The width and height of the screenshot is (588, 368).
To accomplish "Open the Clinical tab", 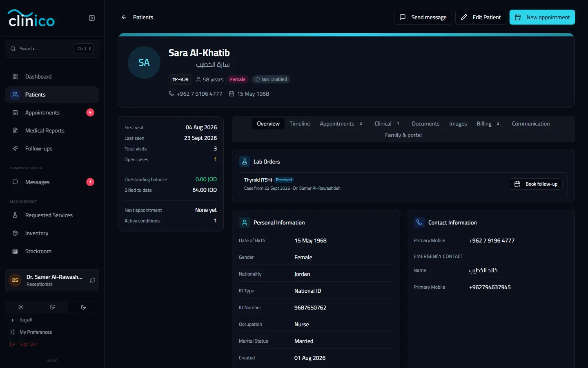I will click(x=387, y=123).
